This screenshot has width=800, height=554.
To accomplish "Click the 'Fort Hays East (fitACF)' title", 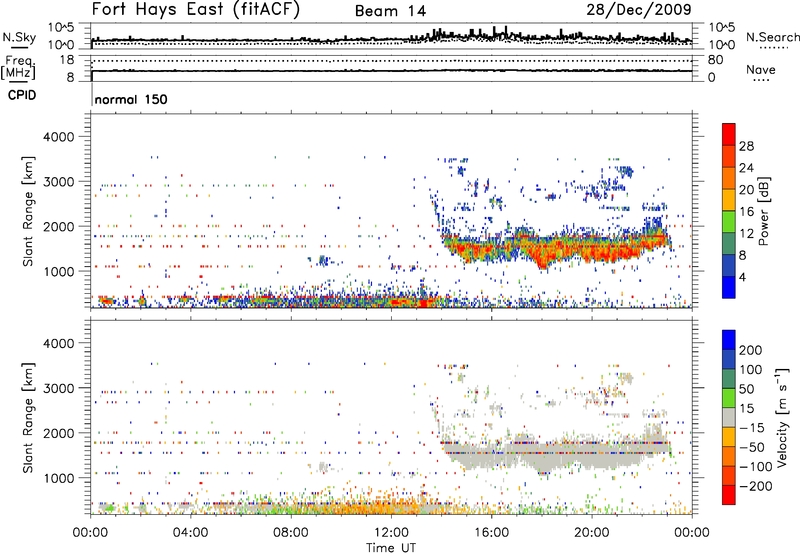I will tap(196, 9).
